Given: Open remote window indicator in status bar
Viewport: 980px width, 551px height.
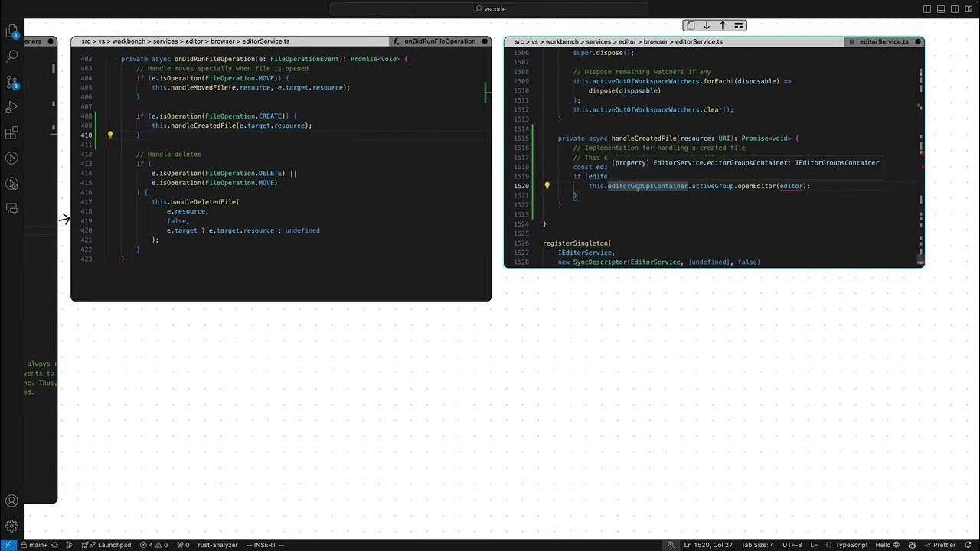Looking at the screenshot, I should coord(8,545).
